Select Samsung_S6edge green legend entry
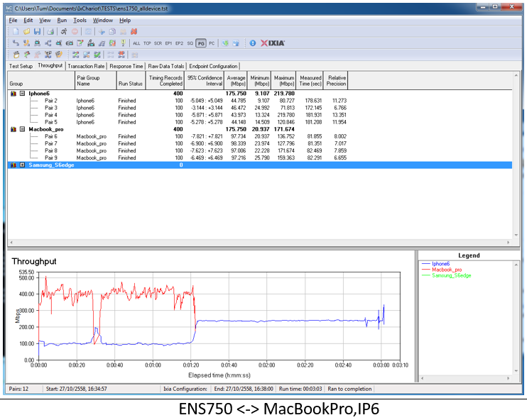Viewport: 527px width, 420px height. (446, 276)
